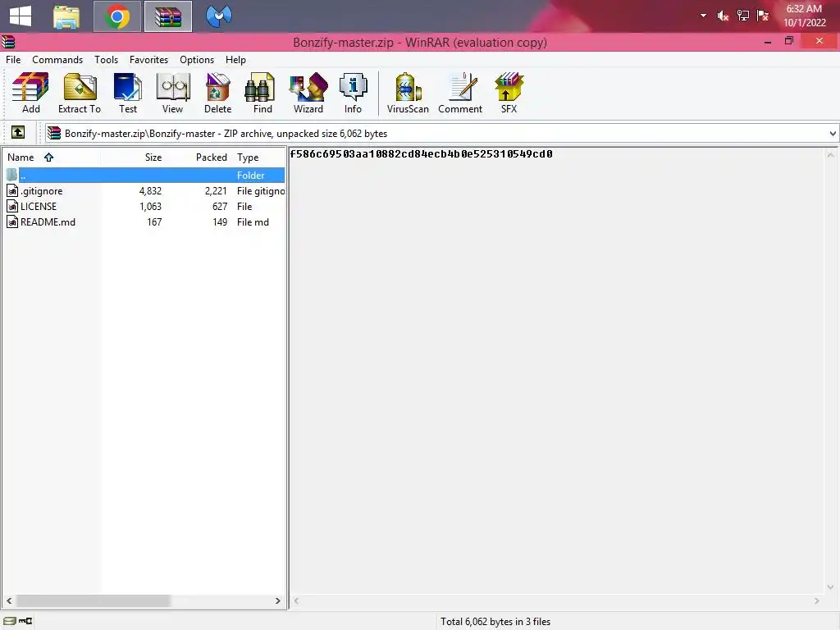Click the WinRAR title bar app icon

click(8, 42)
